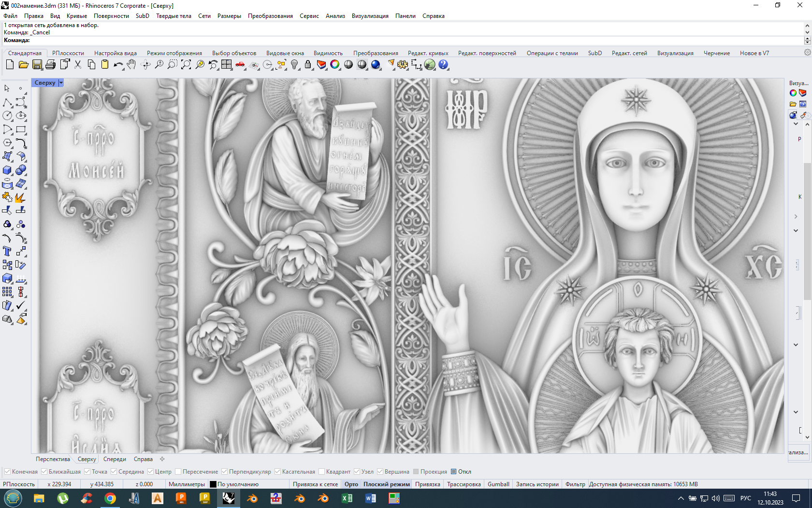The height and width of the screenshot is (508, 812).
Task: Select the Circle tool in the left sidebar
Action: (7, 116)
